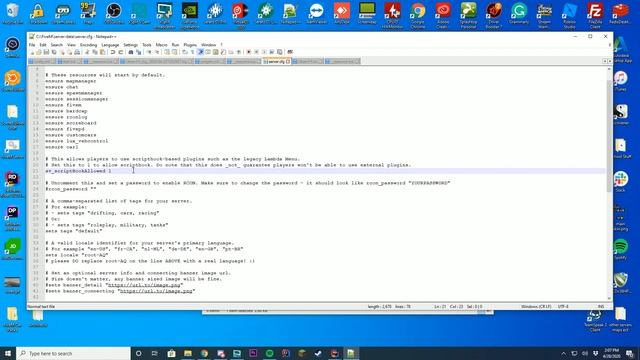Open the TeamViewer desktop shortcut
Image resolution: width=640 pixels, height=360 pixels.
click(316, 14)
